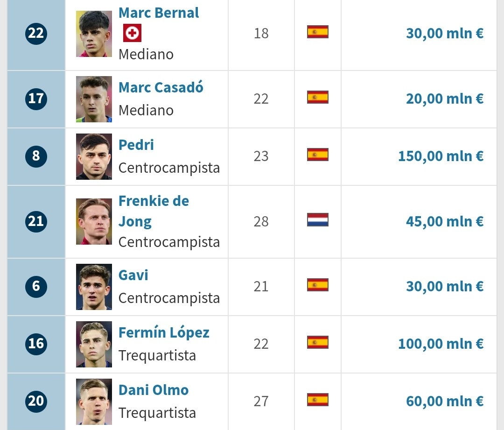This screenshot has width=504, height=430.
Task: Open Marc Casadó's player profile link
Action: (x=161, y=88)
